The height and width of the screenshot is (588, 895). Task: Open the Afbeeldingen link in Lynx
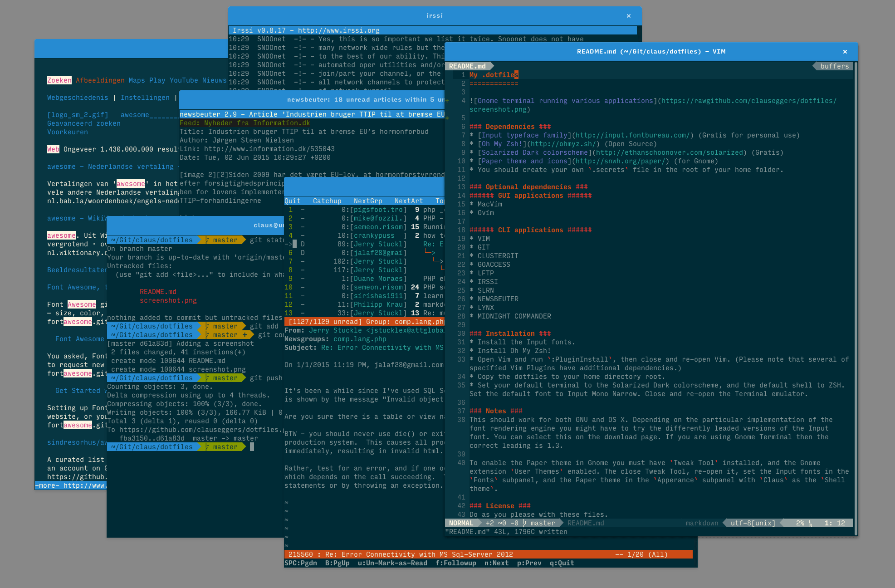[x=100, y=80]
